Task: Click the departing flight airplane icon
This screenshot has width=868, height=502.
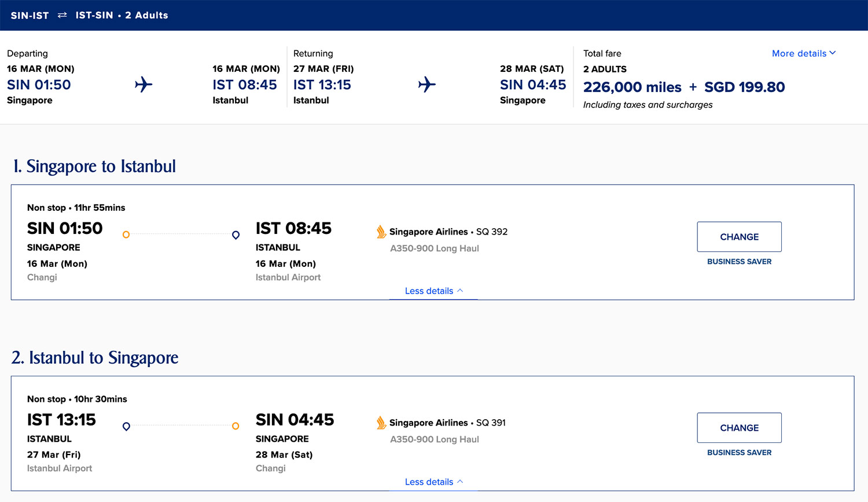Action: (x=144, y=85)
